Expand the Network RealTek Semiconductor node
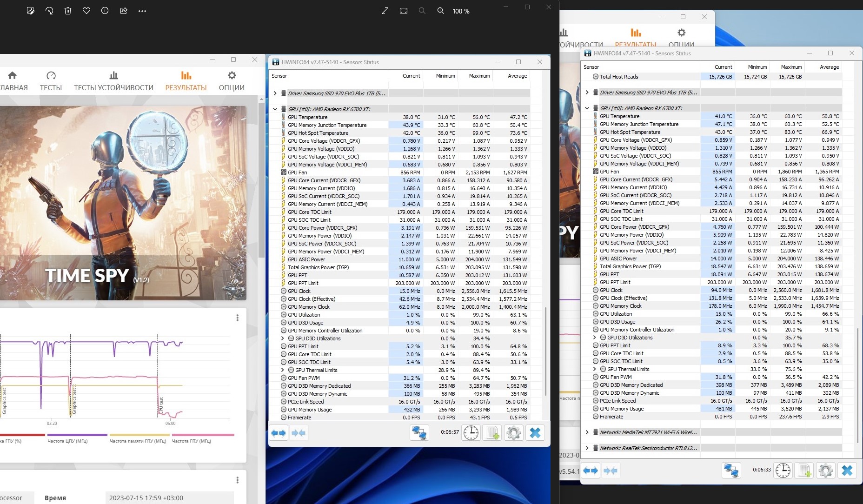This screenshot has height=504, width=863. pos(587,448)
